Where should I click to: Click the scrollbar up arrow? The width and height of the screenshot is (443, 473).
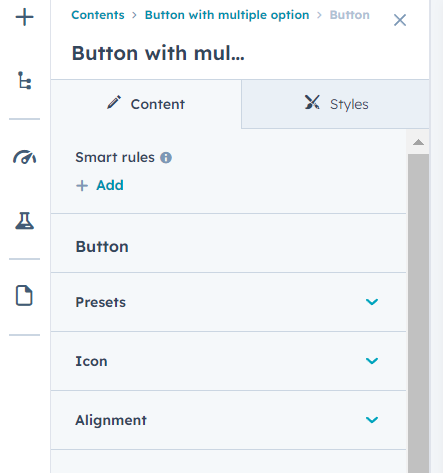click(x=418, y=143)
